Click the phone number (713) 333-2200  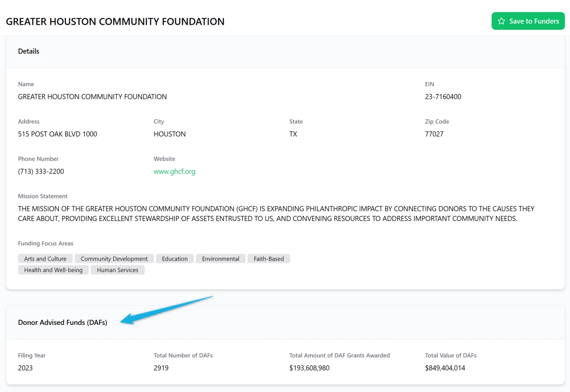point(41,171)
